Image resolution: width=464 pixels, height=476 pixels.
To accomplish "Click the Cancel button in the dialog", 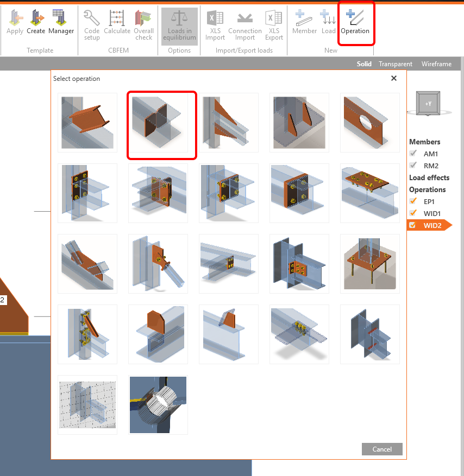I will point(381,449).
